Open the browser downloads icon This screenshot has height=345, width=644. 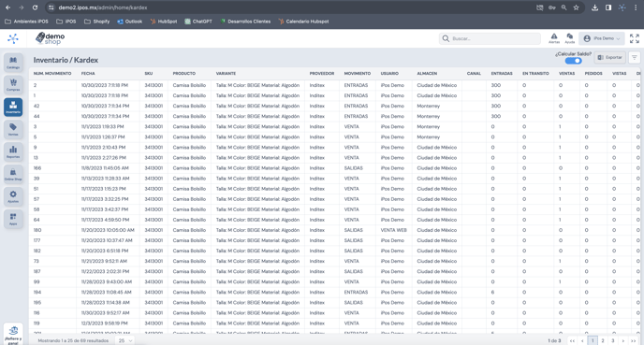point(594,7)
